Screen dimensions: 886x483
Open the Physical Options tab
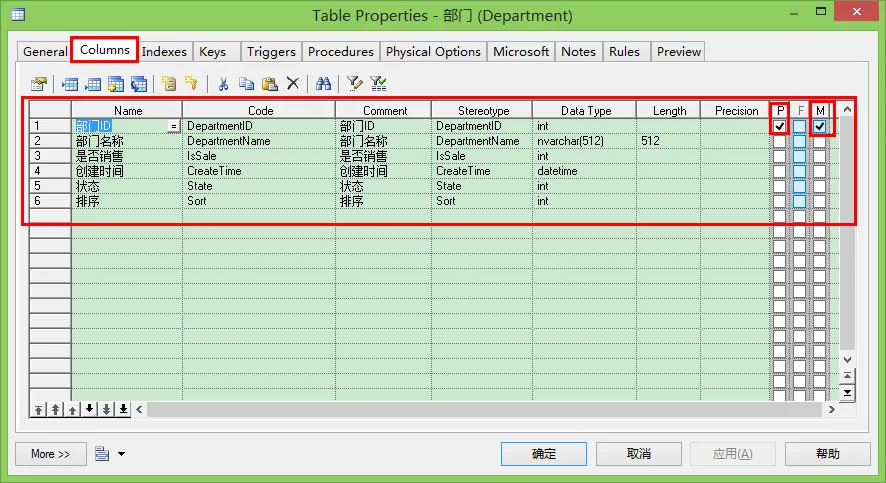433,51
